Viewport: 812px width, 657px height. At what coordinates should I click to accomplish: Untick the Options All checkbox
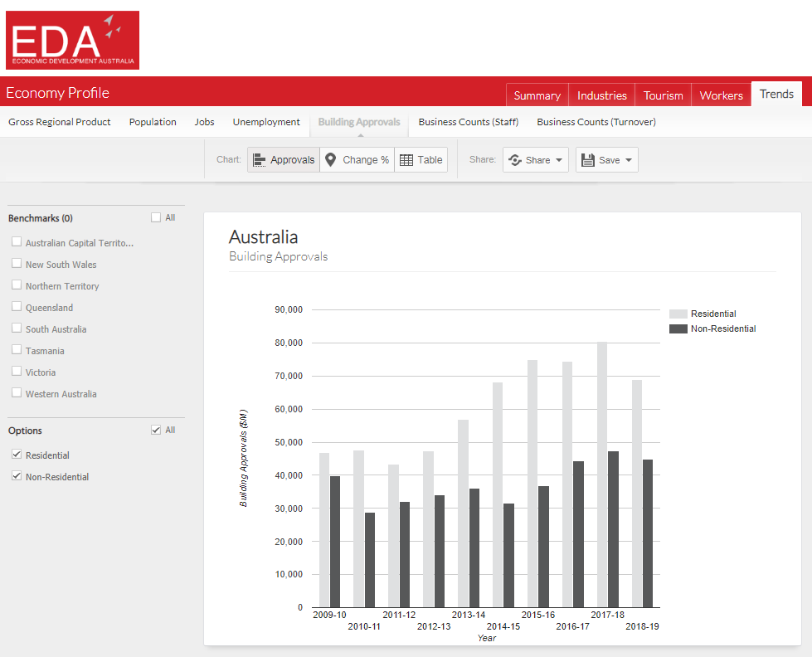point(156,430)
